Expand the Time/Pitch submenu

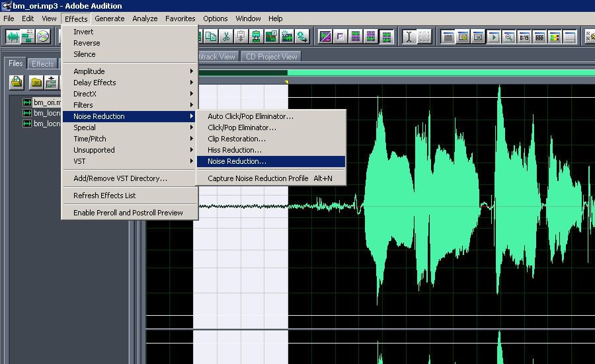(129, 139)
